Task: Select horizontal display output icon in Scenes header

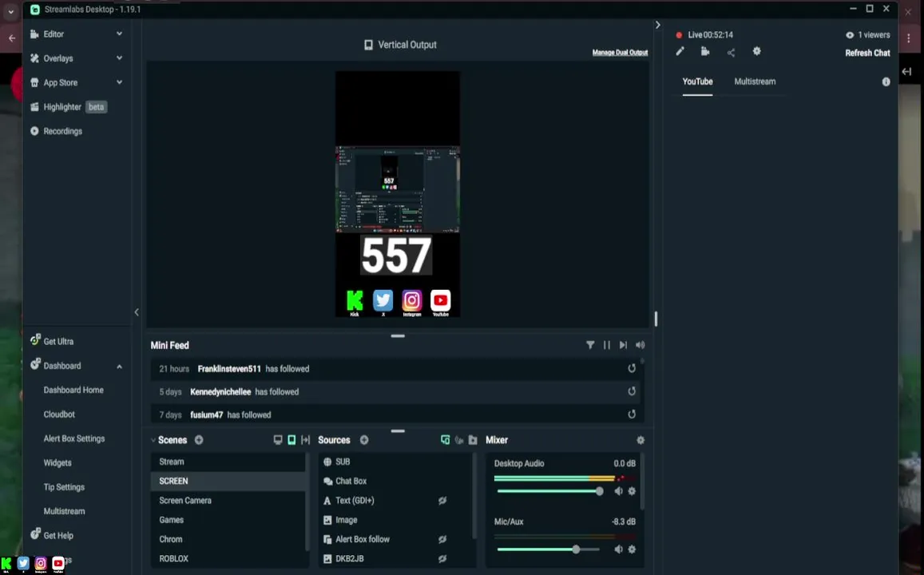Action: [x=278, y=440]
